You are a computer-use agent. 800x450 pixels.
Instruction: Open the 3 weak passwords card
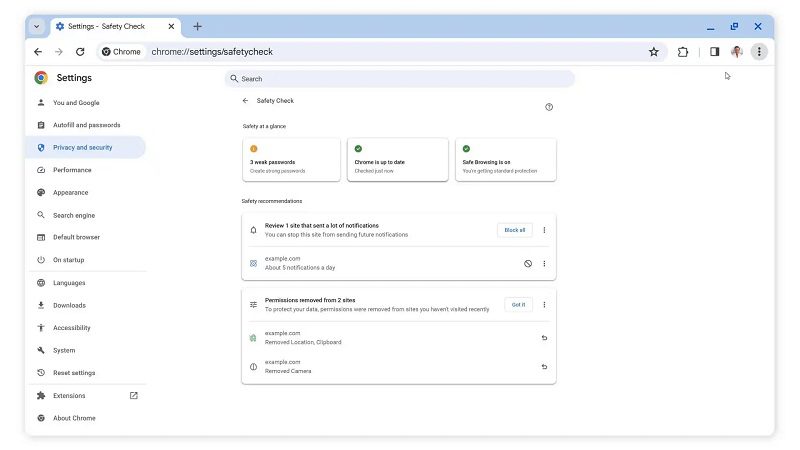point(291,160)
